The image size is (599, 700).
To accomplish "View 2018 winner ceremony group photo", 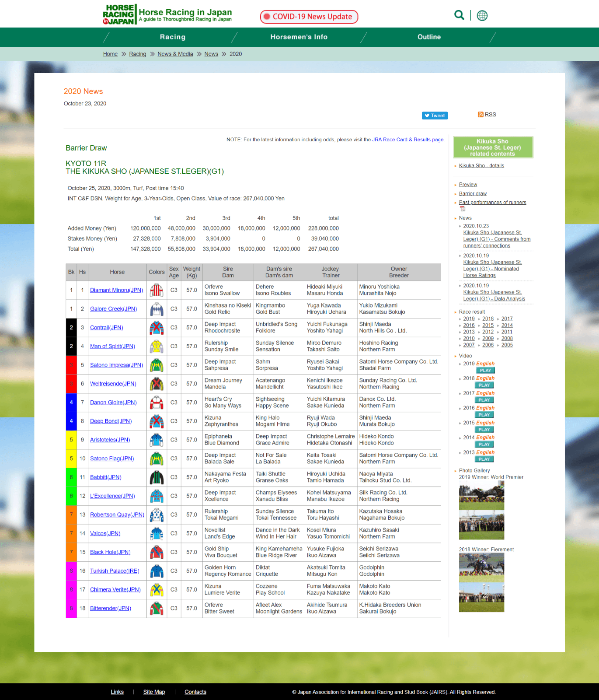I will [481, 597].
